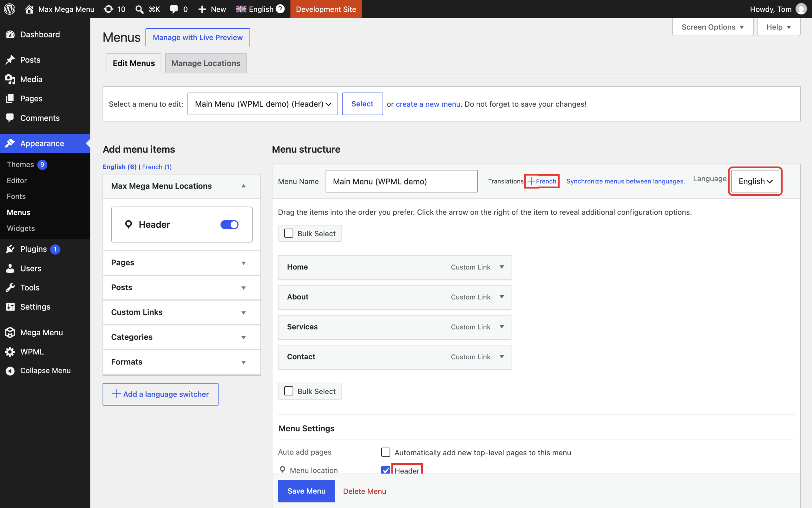Expand the Services menu item options
This screenshot has height=508, width=812.
pyautogui.click(x=502, y=327)
